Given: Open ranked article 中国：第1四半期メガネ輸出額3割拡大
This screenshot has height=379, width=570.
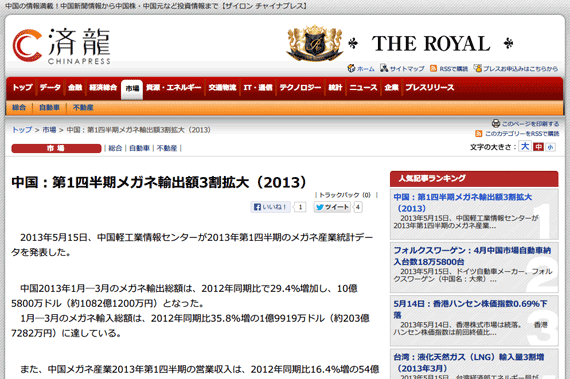Looking at the screenshot, I should [x=463, y=202].
